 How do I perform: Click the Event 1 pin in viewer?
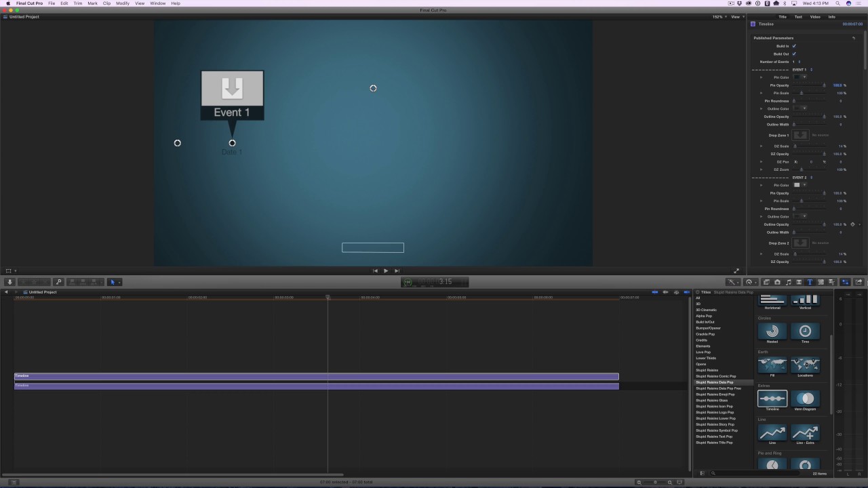(x=232, y=96)
